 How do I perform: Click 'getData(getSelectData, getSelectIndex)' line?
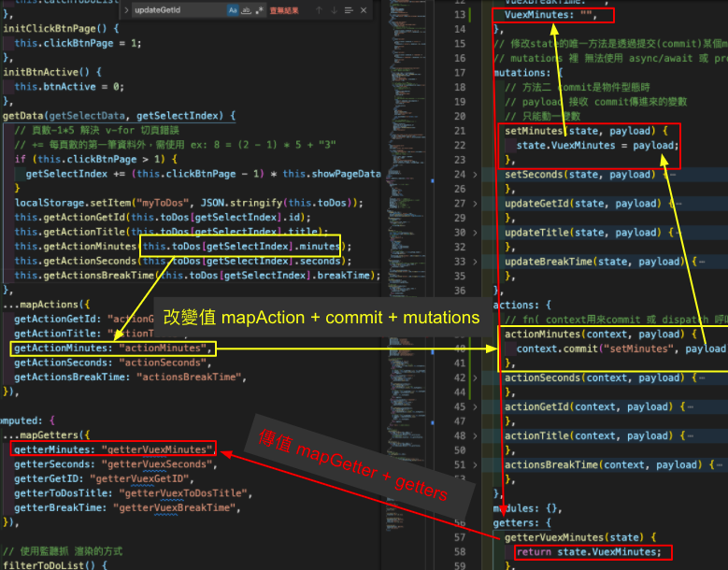click(x=120, y=116)
